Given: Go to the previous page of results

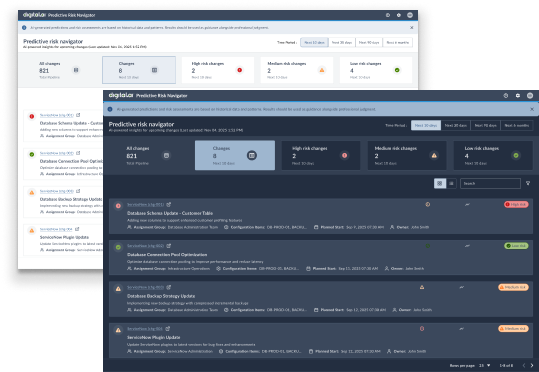Looking at the screenshot, I should 524,365.
